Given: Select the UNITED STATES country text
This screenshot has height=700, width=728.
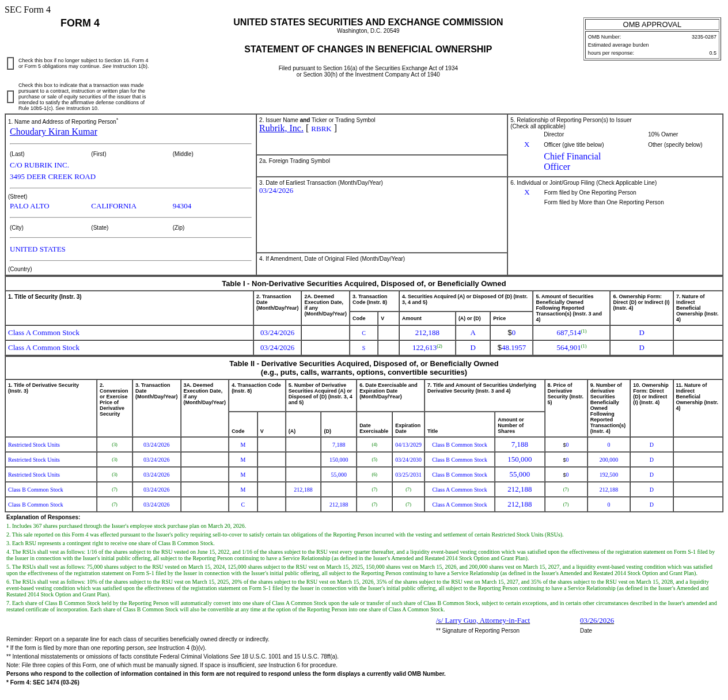Looking at the screenshot, I should click(37, 249).
